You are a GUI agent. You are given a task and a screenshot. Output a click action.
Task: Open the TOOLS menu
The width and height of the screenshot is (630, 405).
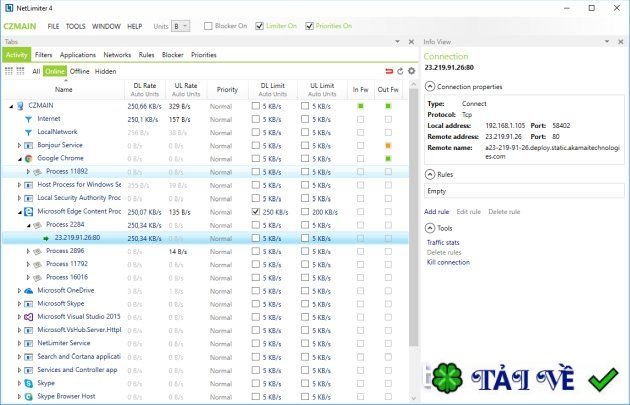[x=77, y=25]
